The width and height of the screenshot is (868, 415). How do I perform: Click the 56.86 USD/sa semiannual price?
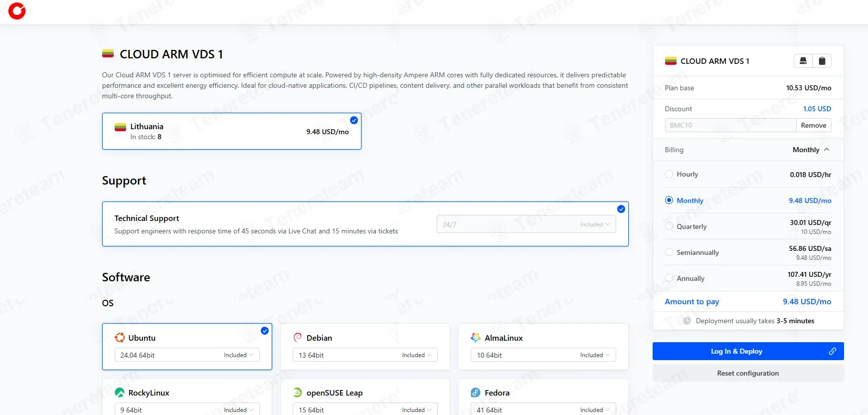point(810,248)
